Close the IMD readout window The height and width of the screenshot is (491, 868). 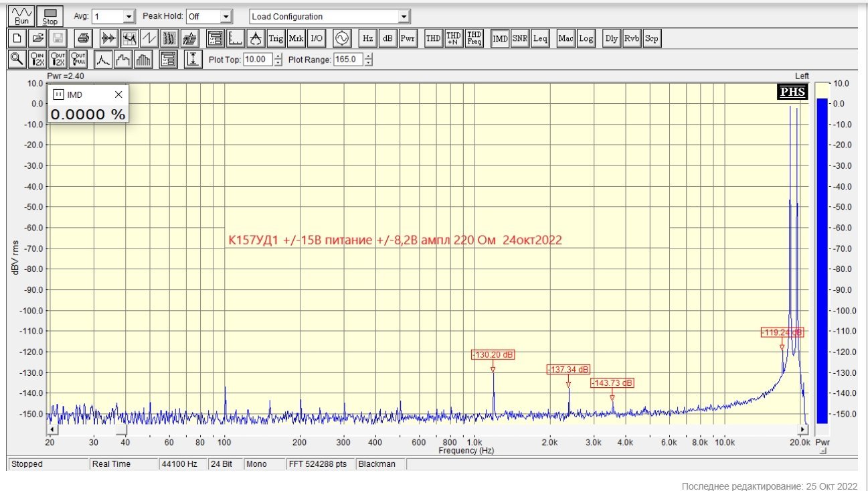[118, 95]
